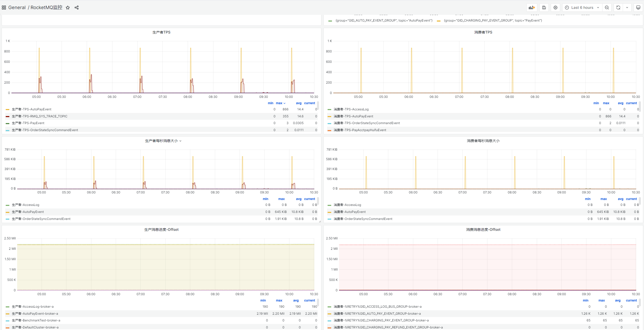This screenshot has height=330, width=644.
Task: Change color of 生产者-AutoPayEvent-broker-a swatch
Action: coord(8,314)
